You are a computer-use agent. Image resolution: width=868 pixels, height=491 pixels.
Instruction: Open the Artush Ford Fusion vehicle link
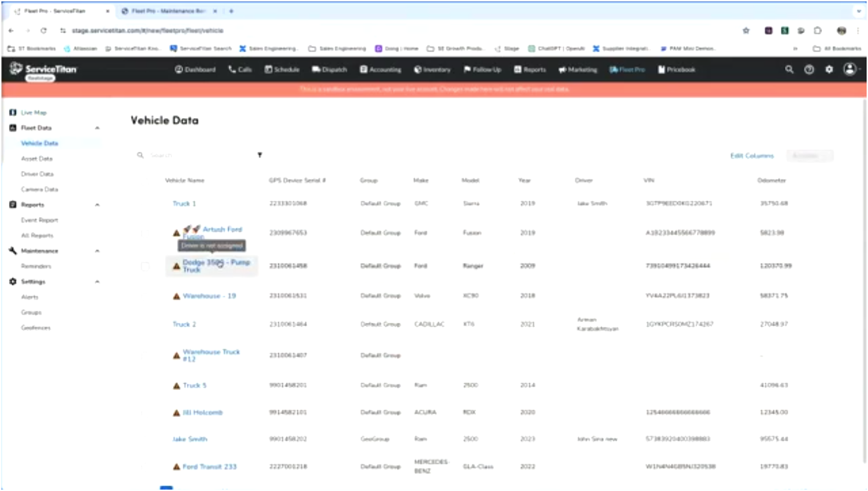click(x=212, y=233)
